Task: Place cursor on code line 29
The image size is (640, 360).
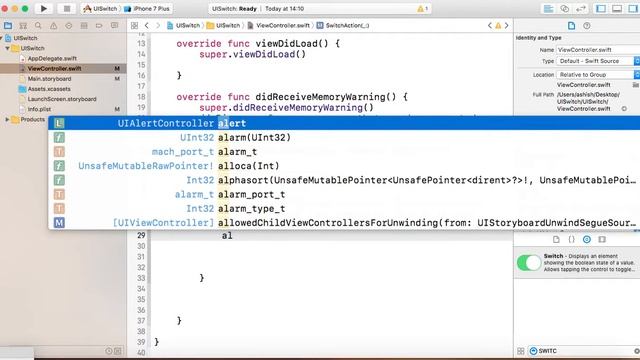Action: pos(333,236)
